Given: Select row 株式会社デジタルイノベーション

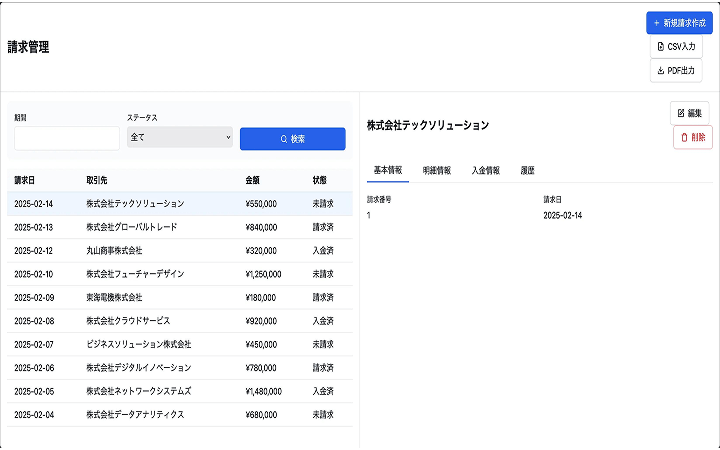Looking at the screenshot, I should [x=180, y=368].
